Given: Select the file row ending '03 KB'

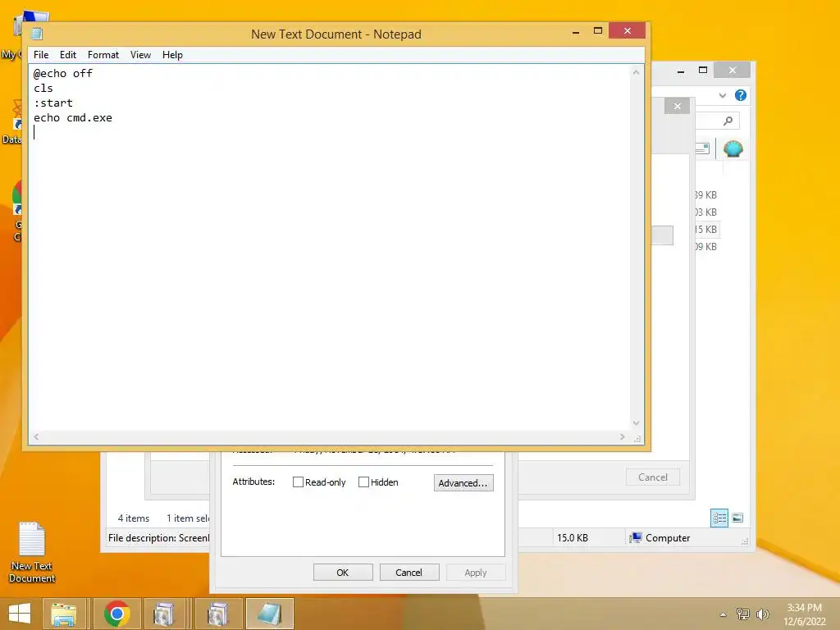Looking at the screenshot, I should click(706, 212).
